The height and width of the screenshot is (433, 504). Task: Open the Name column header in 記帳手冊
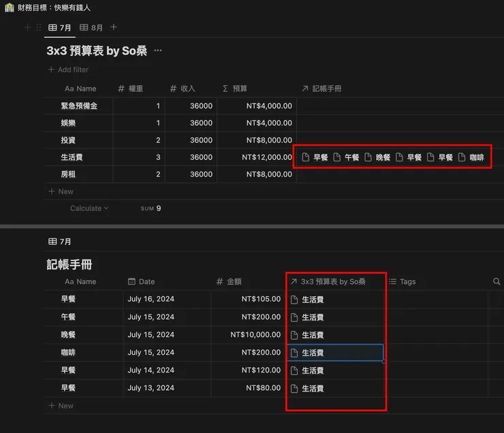pos(80,282)
